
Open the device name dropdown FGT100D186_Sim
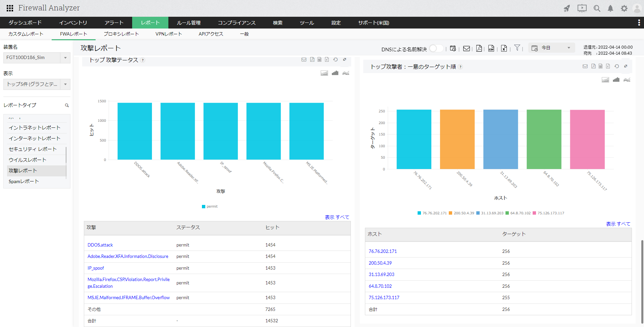click(x=37, y=58)
